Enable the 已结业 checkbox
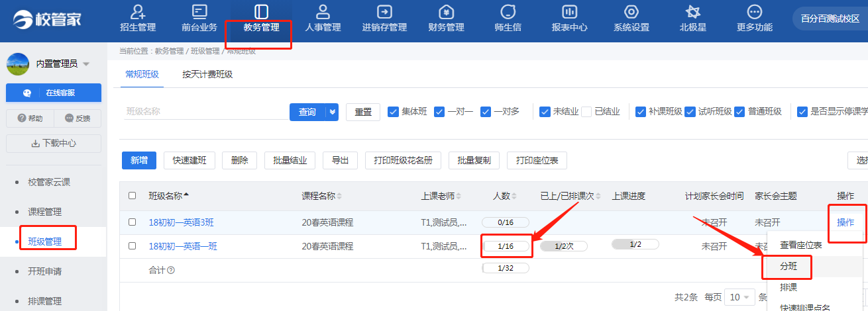The height and width of the screenshot is (311, 868). [586, 111]
